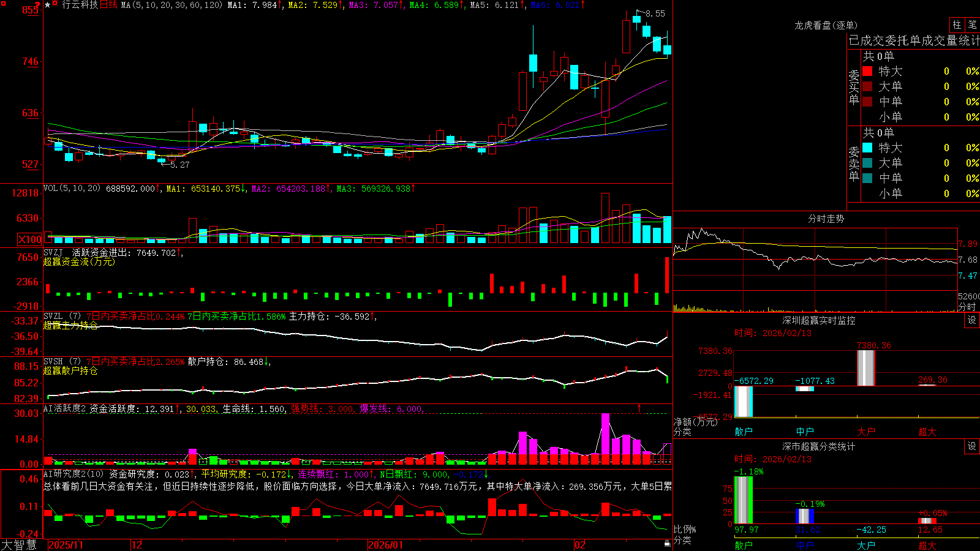980x551 pixels.
Task: Switch to 笔 tick view button
Action: coord(972,24)
